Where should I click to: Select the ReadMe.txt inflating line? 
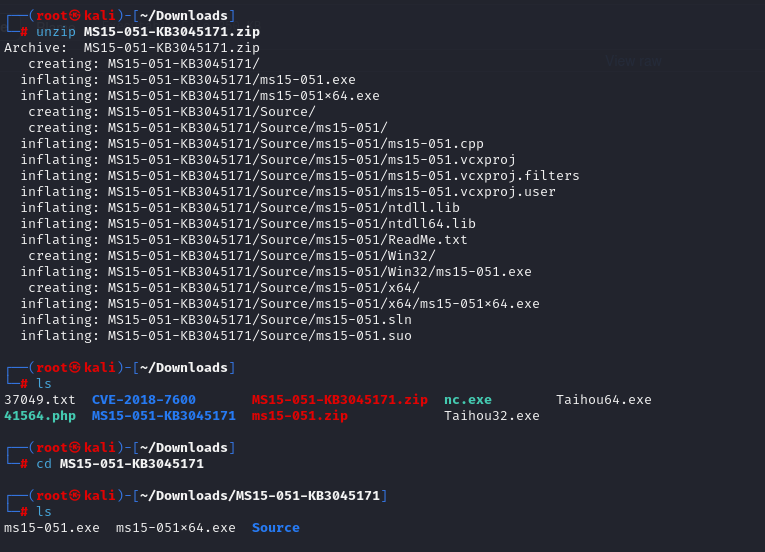tap(244, 240)
